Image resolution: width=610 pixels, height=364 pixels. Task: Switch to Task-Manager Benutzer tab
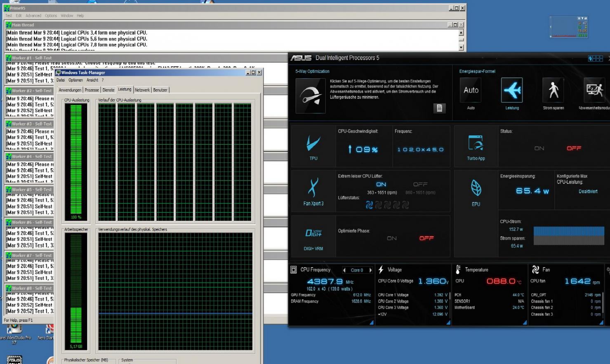pos(160,90)
